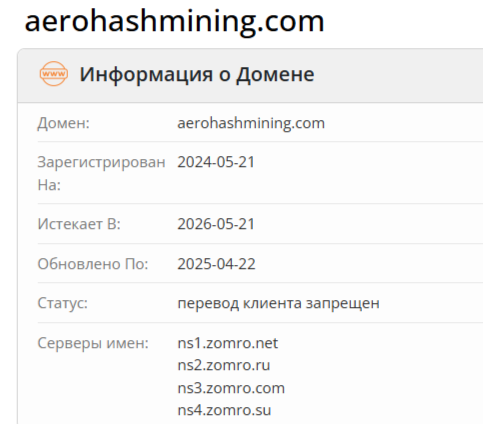Click the gray domain info panel header bar

tap(250, 75)
